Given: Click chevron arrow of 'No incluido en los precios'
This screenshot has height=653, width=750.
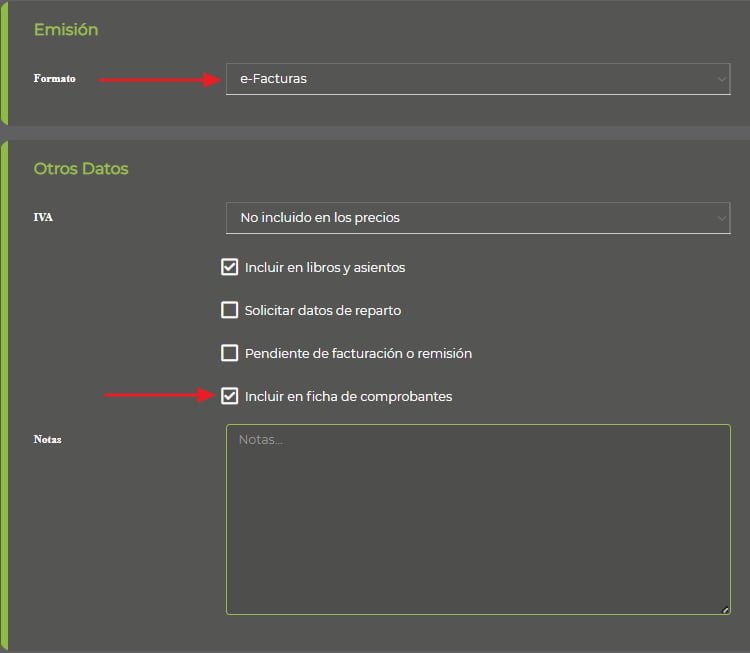Looking at the screenshot, I should click(x=721, y=218).
